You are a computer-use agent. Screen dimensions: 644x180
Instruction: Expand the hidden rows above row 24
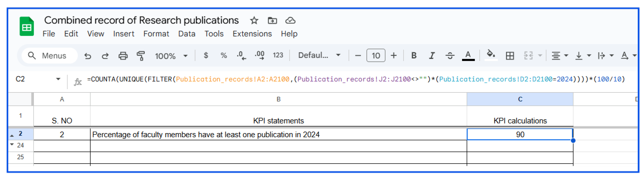[12, 145]
